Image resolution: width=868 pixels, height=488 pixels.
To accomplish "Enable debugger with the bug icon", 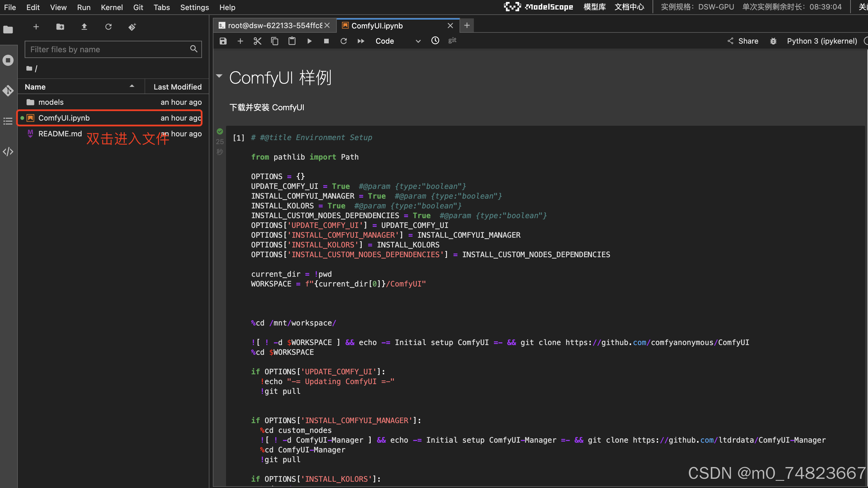I will (x=773, y=41).
